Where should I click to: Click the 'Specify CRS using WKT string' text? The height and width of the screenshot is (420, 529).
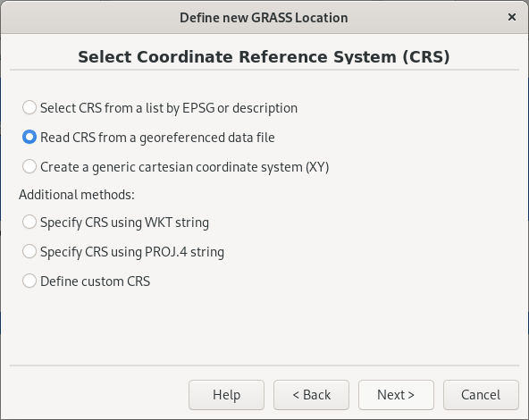pyautogui.click(x=124, y=223)
